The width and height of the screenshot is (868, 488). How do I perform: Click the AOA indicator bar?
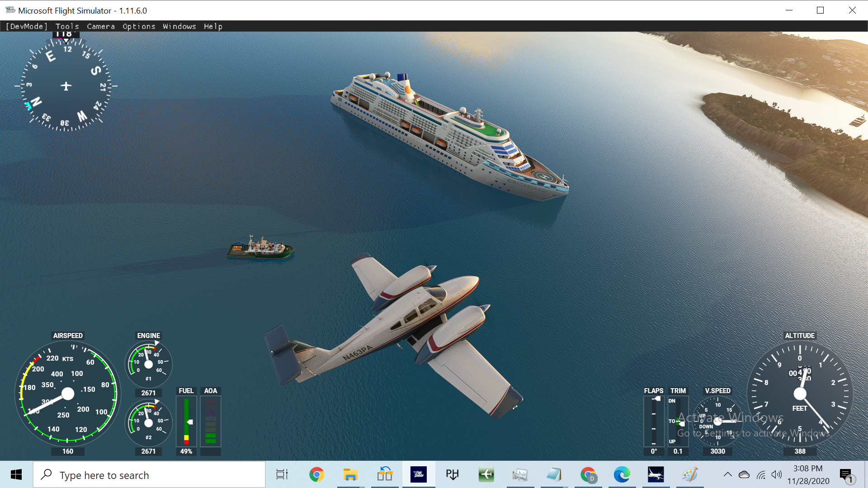[211, 421]
